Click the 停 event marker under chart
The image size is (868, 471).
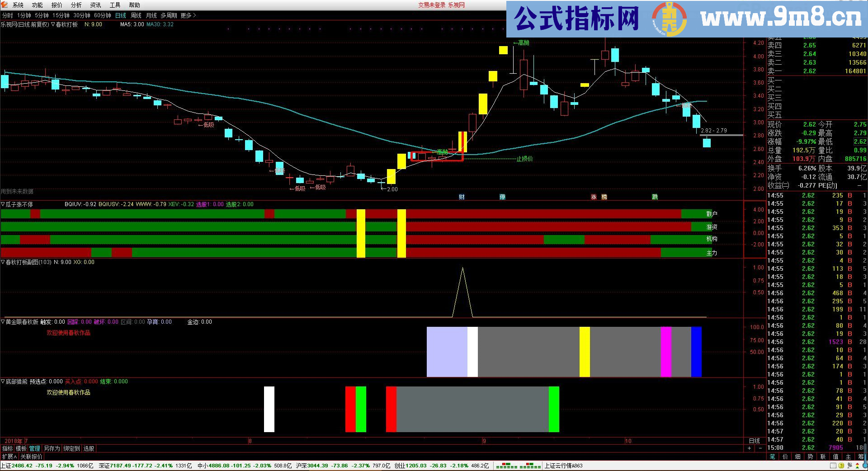tap(502, 197)
